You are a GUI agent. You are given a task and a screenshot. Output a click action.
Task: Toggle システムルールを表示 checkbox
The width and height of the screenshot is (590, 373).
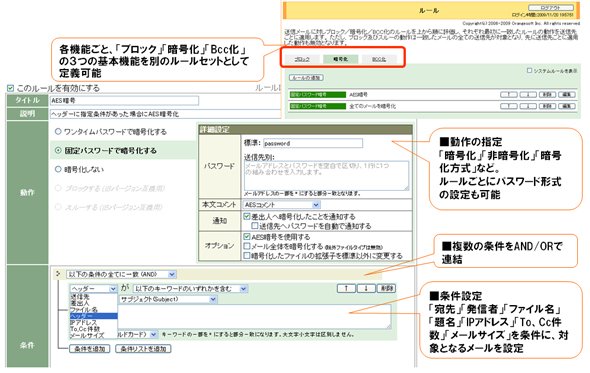tap(529, 70)
